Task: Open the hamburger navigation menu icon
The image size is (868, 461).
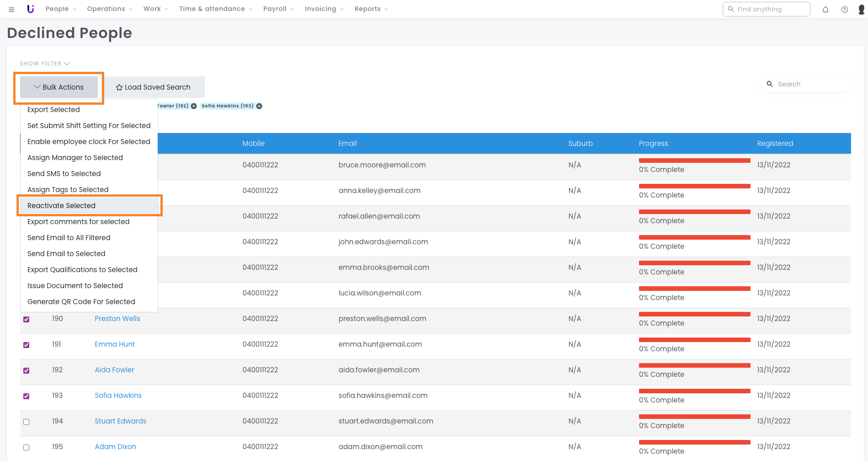Action: [11, 9]
